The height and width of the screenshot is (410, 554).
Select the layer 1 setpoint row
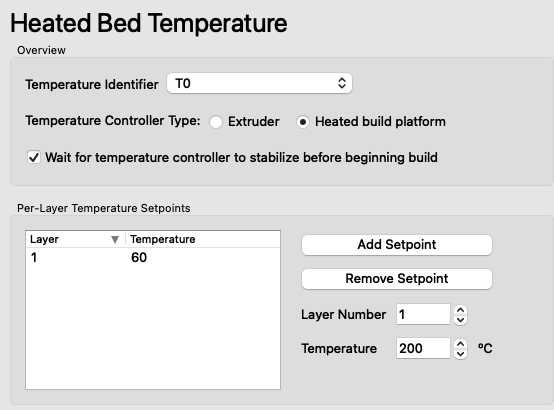153,258
